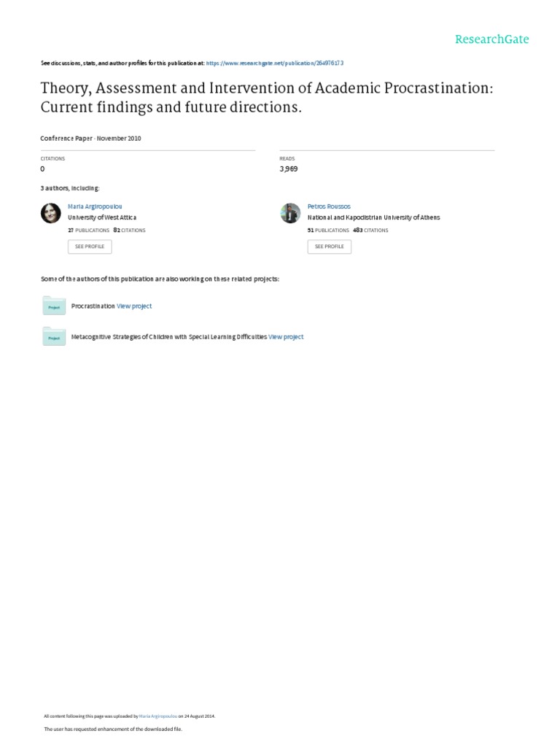Select National and Kapodistrian University of Athens affiliation
The image size is (560, 747).
click(373, 217)
